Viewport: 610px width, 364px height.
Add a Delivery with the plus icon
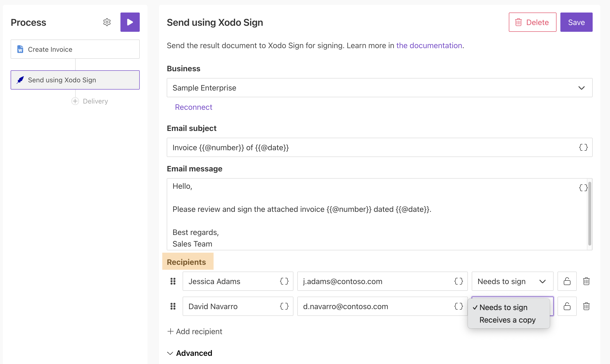75,101
